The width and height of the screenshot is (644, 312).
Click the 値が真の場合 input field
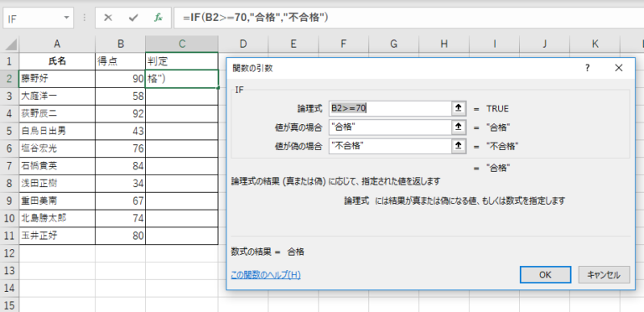pos(390,127)
